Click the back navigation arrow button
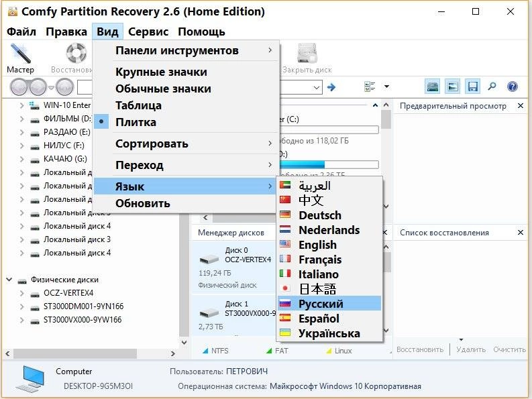The width and height of the screenshot is (532, 399). [x=18, y=87]
